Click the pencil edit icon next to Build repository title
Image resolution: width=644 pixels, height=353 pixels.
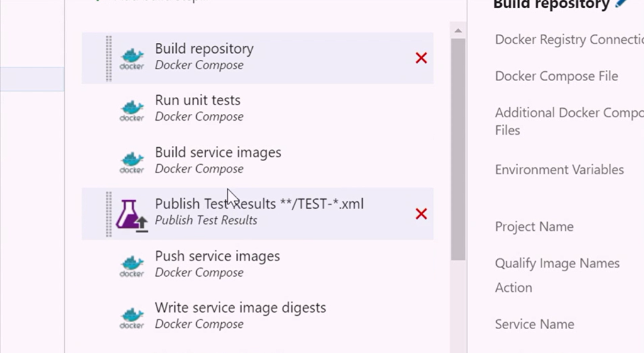click(x=621, y=4)
